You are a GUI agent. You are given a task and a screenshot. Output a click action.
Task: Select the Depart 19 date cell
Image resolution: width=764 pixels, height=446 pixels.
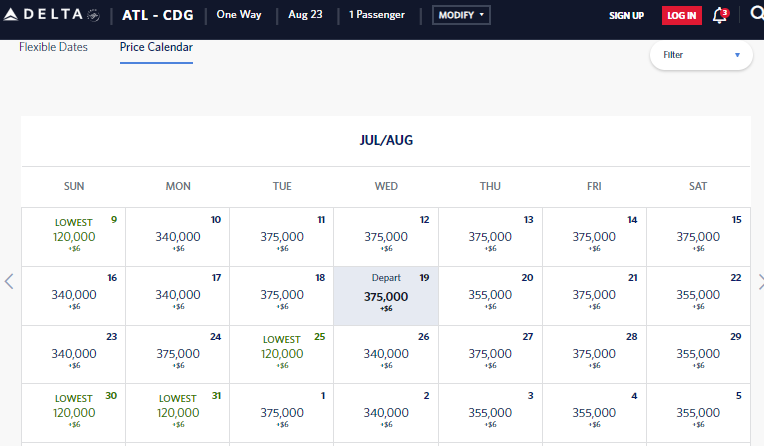pyautogui.click(x=386, y=296)
